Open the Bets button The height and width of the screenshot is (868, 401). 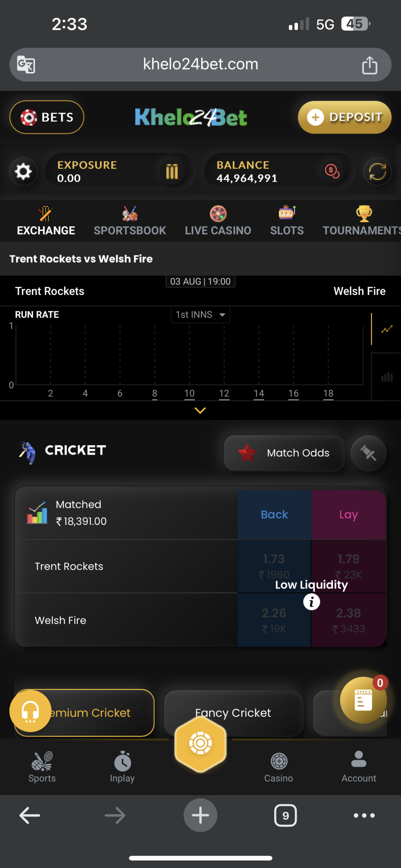click(x=47, y=117)
